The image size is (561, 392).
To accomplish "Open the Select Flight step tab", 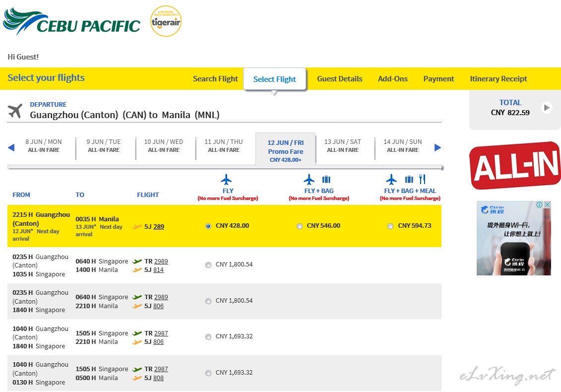I will coord(274,79).
